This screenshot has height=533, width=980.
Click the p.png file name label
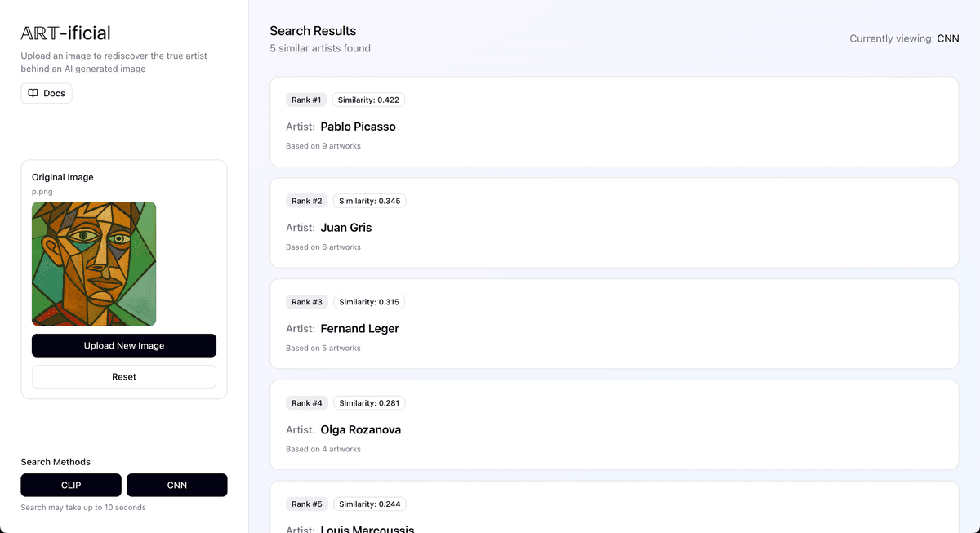[42, 192]
